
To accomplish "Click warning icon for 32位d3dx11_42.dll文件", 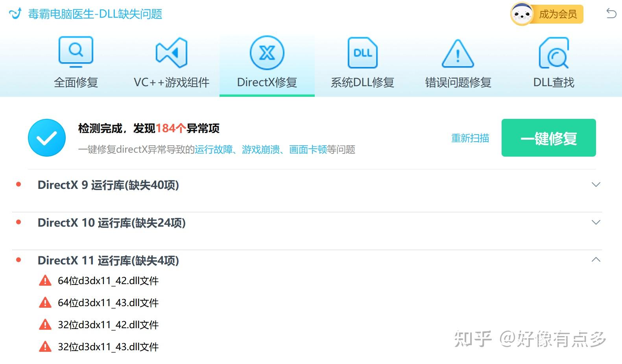I will (45, 325).
